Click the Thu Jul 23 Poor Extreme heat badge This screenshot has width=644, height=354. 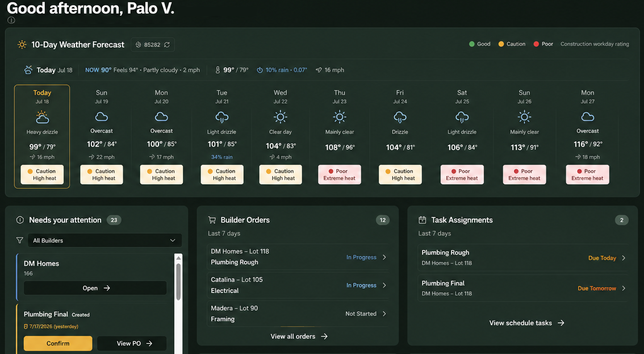click(x=339, y=175)
